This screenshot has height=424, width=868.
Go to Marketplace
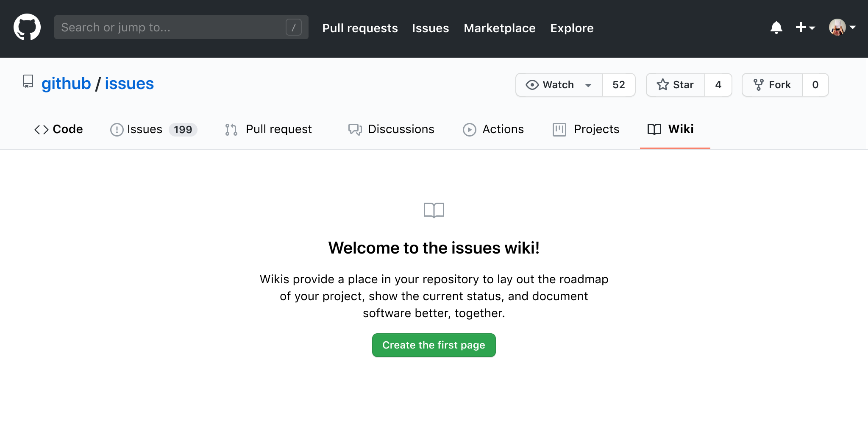(x=500, y=28)
